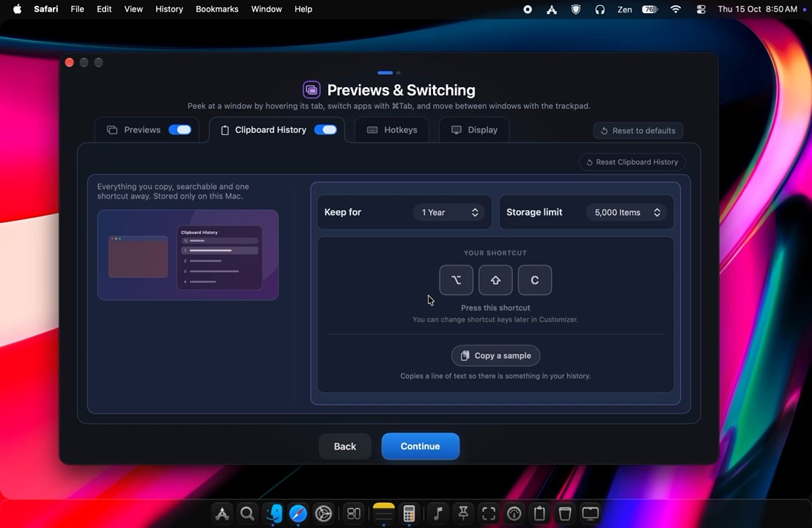Click Reset to defaults
812x528 pixels.
pyautogui.click(x=638, y=131)
